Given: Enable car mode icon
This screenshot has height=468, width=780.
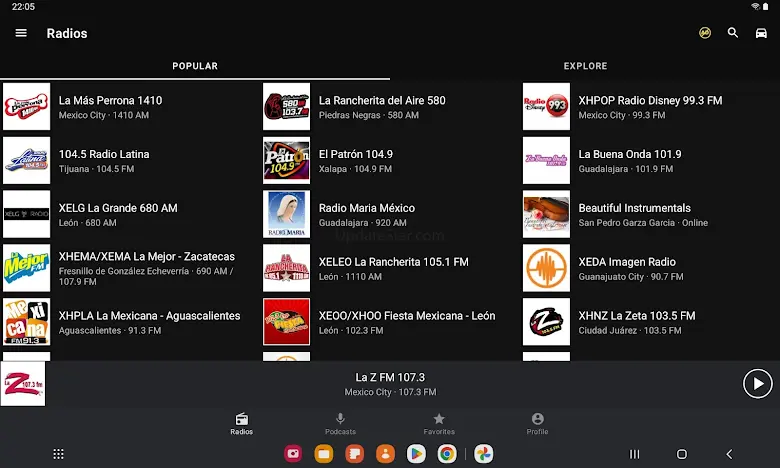Looking at the screenshot, I should tap(761, 33).
